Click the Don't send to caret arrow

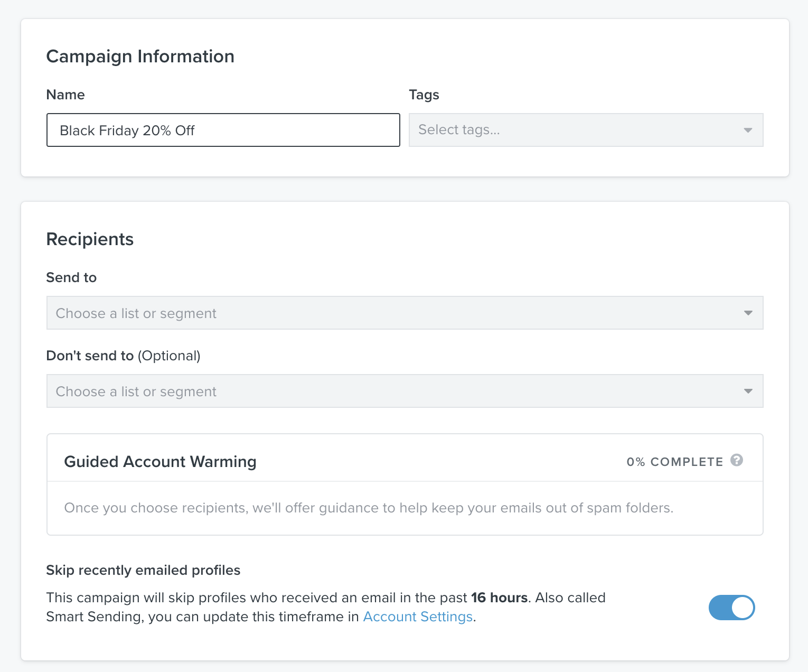tap(748, 391)
